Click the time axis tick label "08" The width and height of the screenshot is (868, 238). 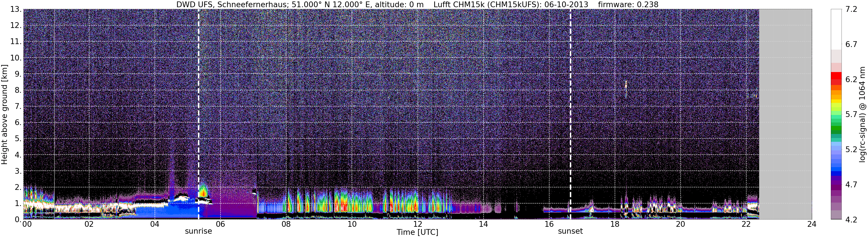point(286,224)
